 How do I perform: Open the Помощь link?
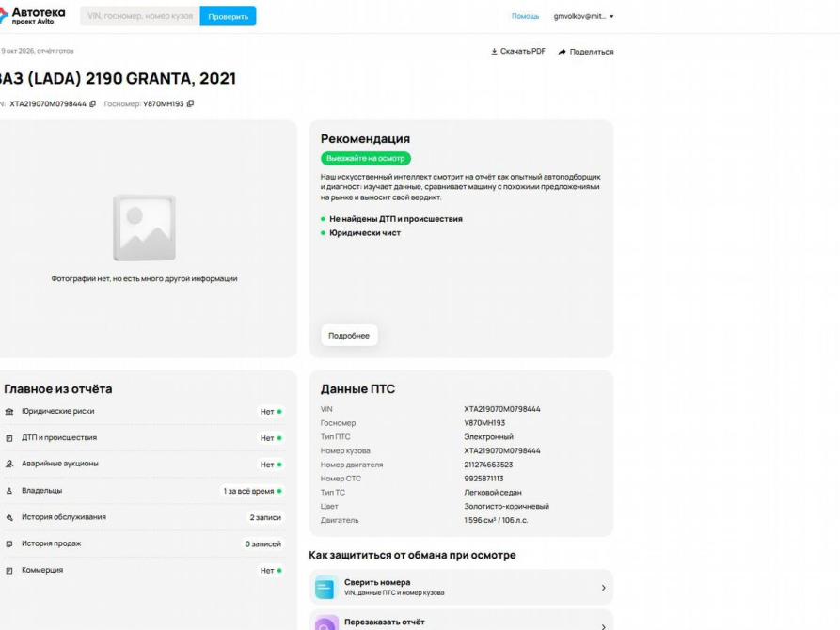(x=525, y=17)
